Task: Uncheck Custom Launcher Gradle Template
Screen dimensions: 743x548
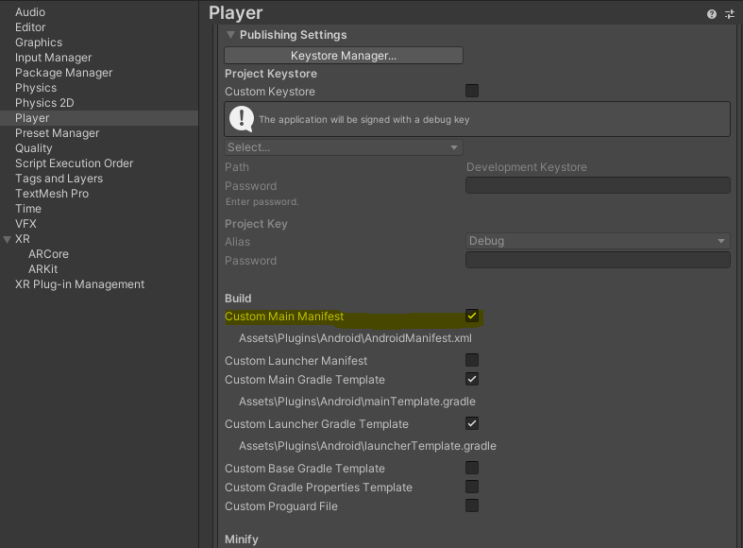Action: tap(472, 423)
